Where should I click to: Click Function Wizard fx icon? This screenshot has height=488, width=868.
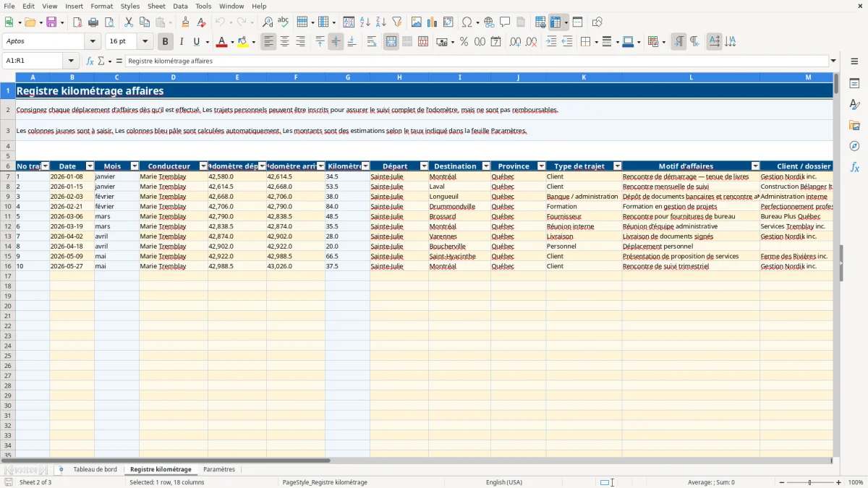pos(90,61)
